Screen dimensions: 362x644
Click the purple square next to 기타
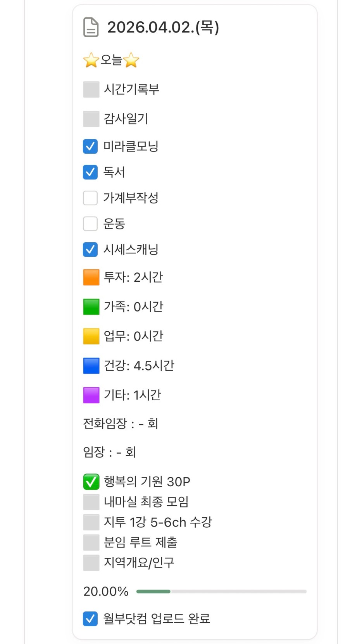pyautogui.click(x=91, y=395)
